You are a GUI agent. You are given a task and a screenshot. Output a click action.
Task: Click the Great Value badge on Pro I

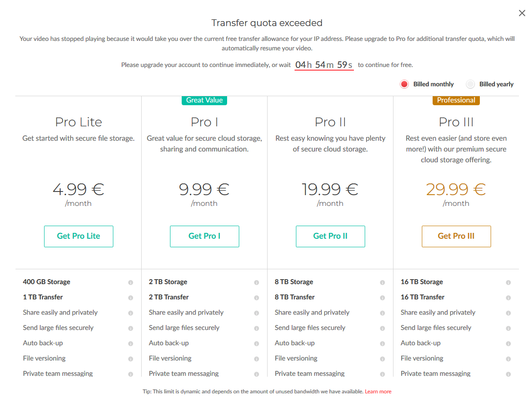204,100
